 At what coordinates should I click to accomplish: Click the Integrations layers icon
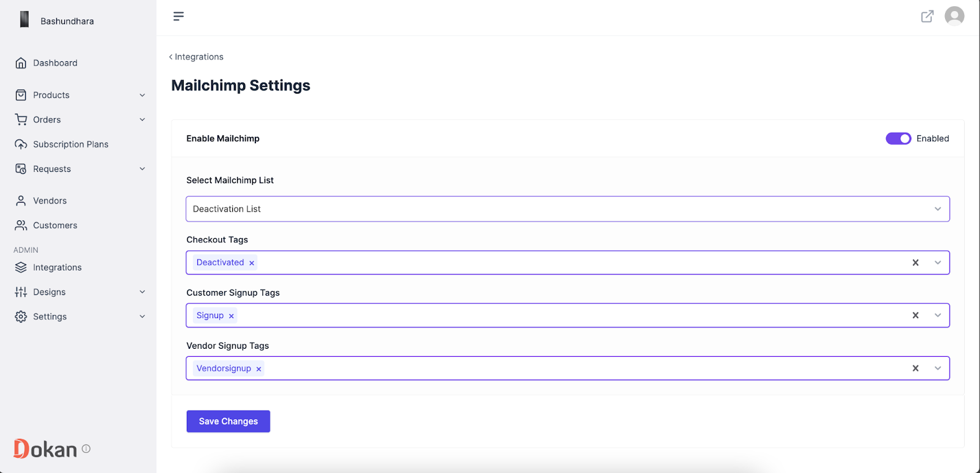coord(21,267)
